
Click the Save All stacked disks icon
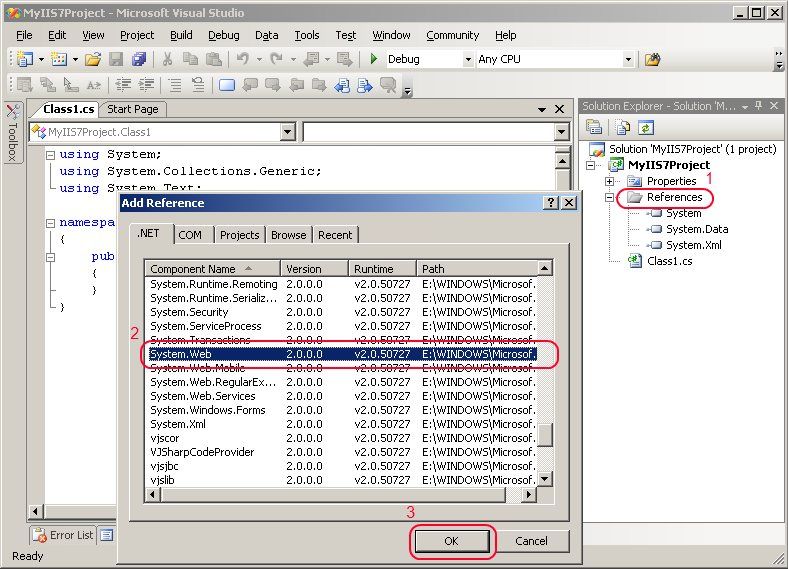(x=139, y=59)
